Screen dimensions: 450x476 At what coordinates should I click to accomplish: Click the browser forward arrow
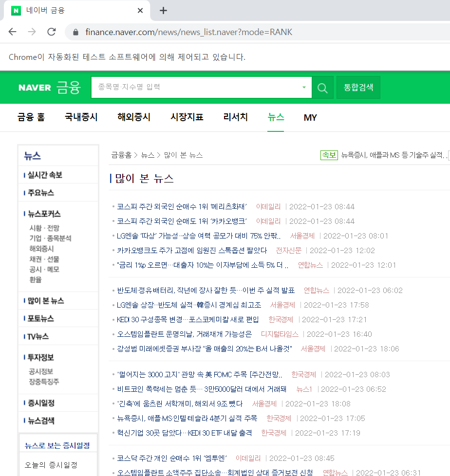coord(32,32)
